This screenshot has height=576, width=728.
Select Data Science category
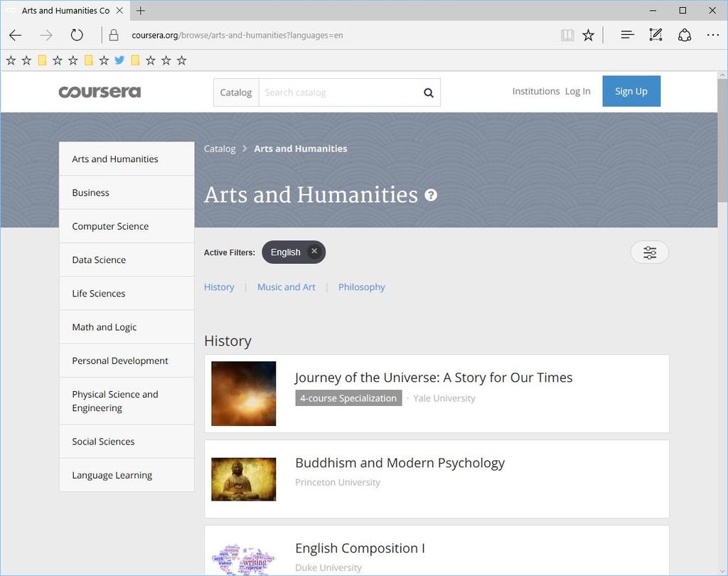127,260
